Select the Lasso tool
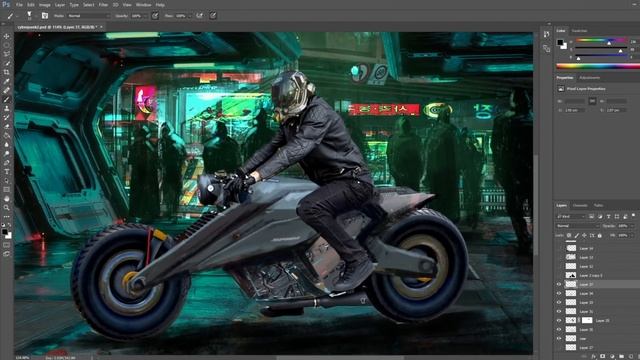The height and width of the screenshot is (360, 640). coord(7,54)
